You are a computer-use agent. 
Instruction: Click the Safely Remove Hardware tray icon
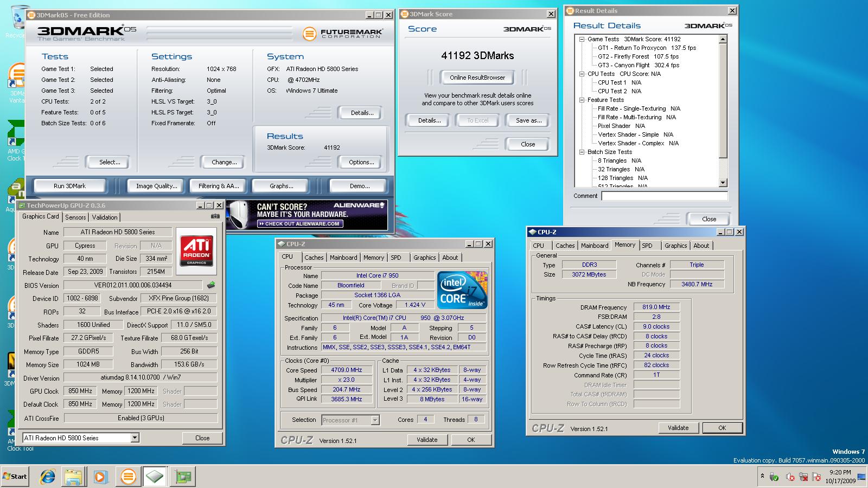point(774,477)
